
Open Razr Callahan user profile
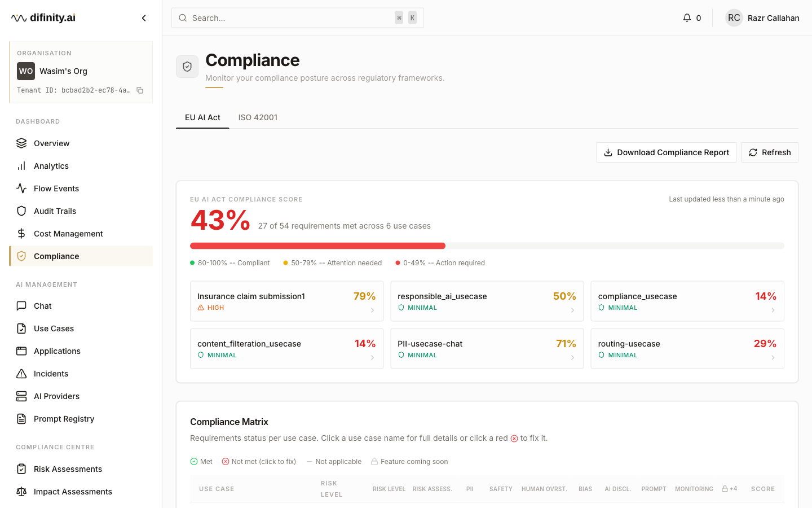762,18
